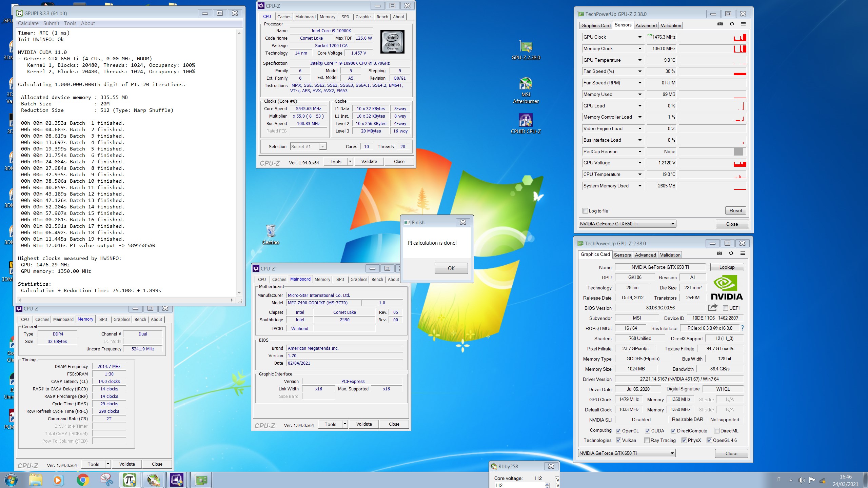Open the hamburger menu in GPU-Z Graphics Card window
Screen dimensions: 868x488
coord(743,253)
